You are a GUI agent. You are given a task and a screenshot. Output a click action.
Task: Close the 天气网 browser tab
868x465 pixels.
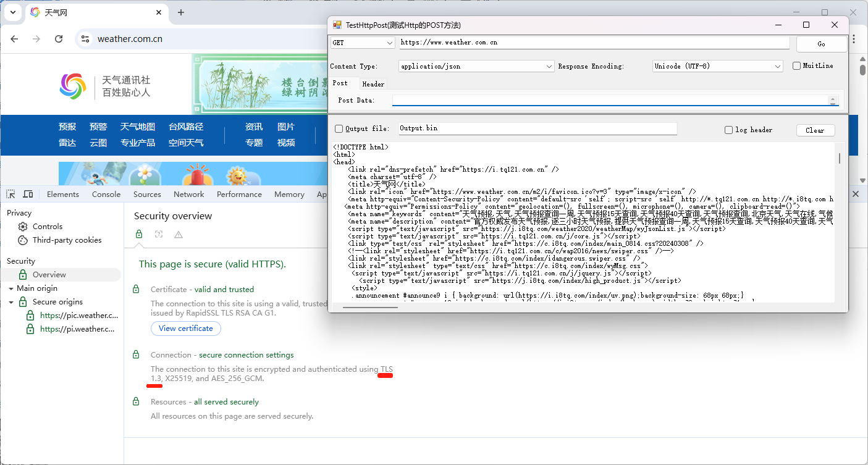tap(159, 12)
